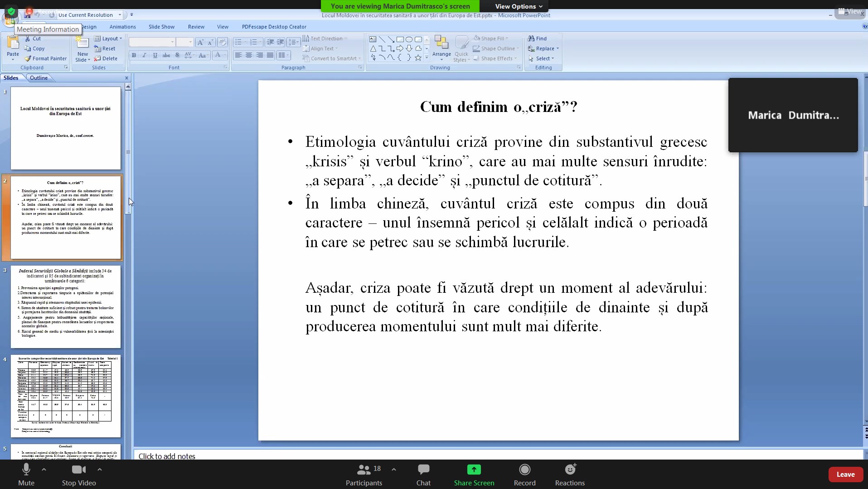Expand the shapes gallery More arrow
Viewport: 868px width, 489px height.
427,58
